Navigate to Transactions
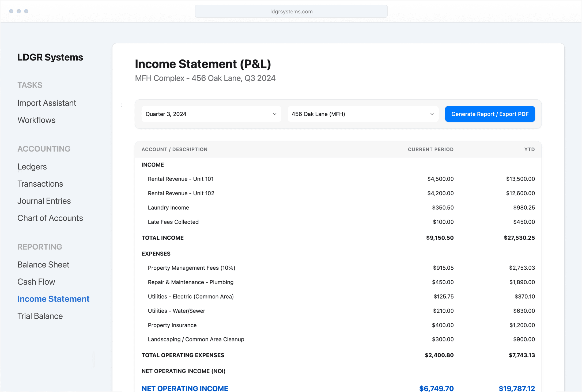This screenshot has width=582, height=392. point(40,184)
